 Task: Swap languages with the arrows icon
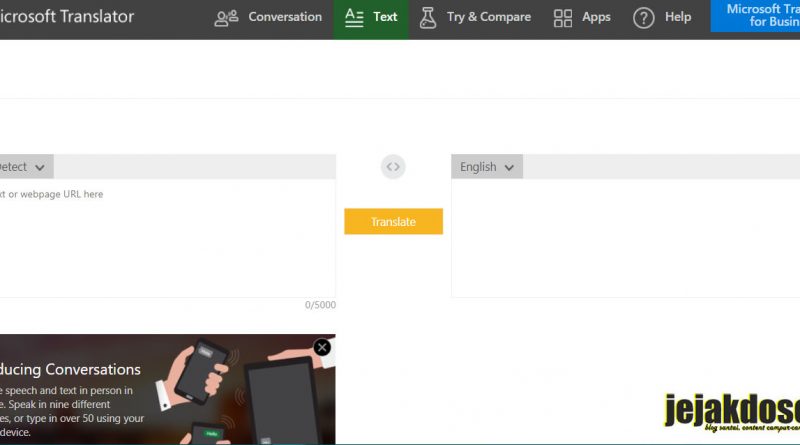[x=393, y=167]
